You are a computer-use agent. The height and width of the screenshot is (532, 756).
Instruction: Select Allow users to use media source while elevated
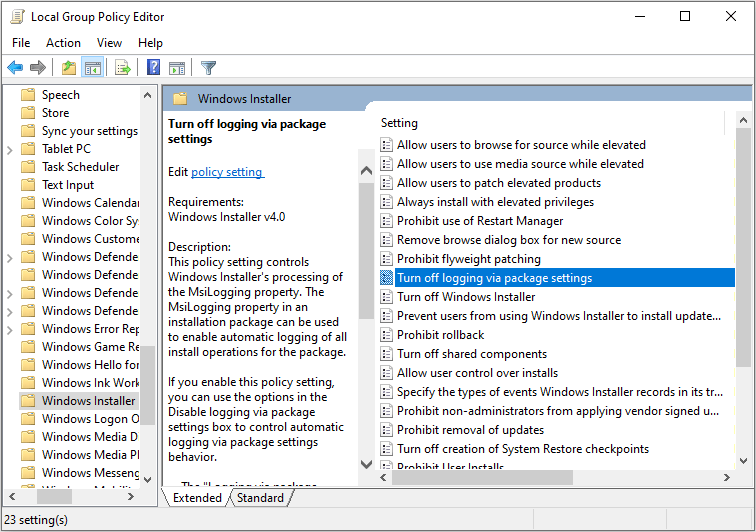coord(520,164)
